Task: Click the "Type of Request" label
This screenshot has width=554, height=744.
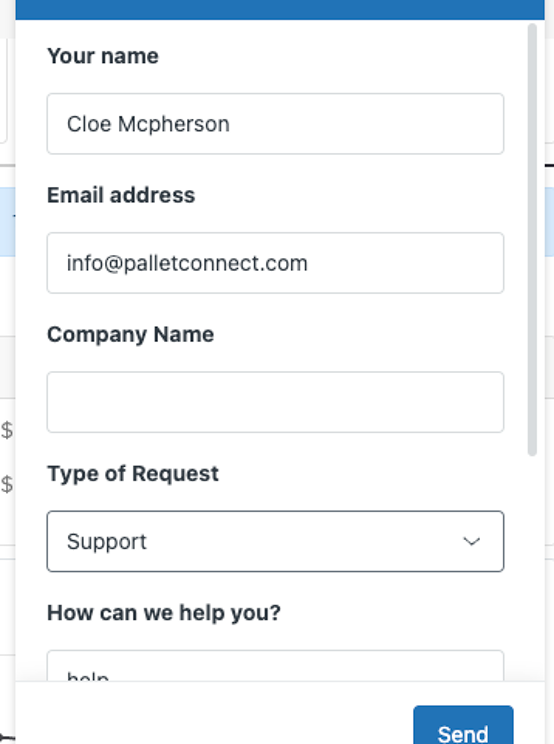Action: pyautogui.click(x=133, y=474)
